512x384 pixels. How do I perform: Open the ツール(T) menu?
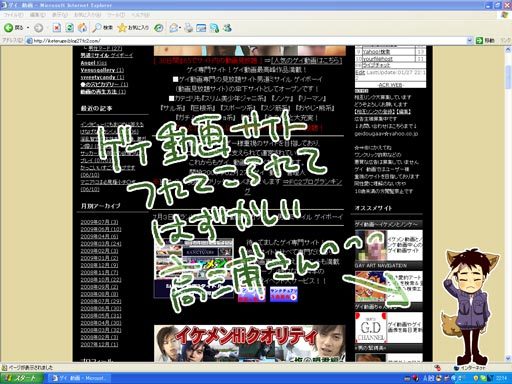pos(116,15)
